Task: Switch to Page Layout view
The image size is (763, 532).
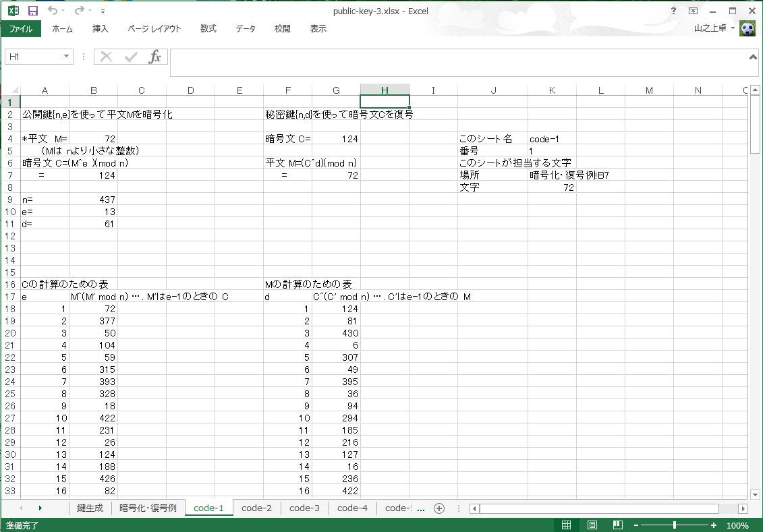Action: [592, 525]
